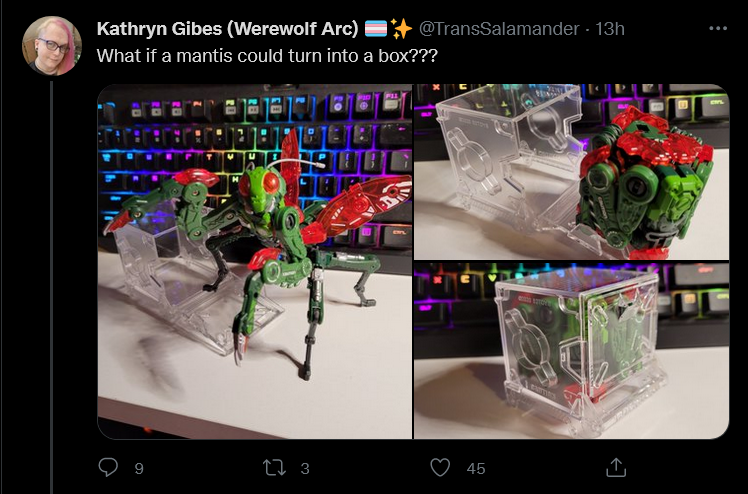Viewport: 748px width, 494px height.
Task: Click the thread line below the avatar
Action: (52, 288)
